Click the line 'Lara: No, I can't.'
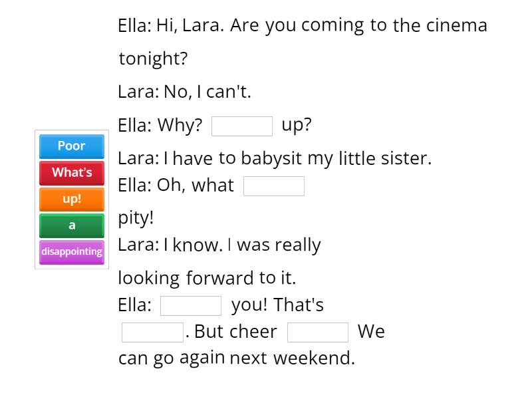 pyautogui.click(x=184, y=92)
